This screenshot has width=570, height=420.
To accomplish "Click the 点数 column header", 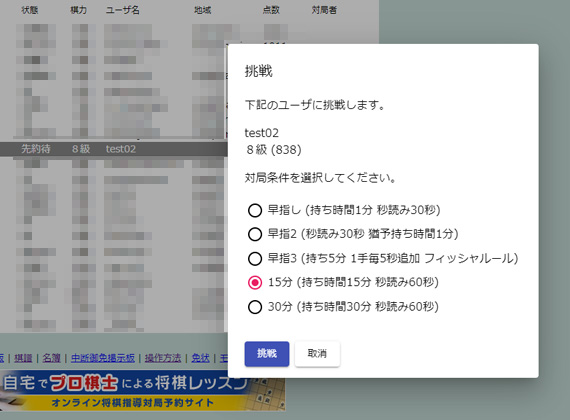I will point(271,10).
